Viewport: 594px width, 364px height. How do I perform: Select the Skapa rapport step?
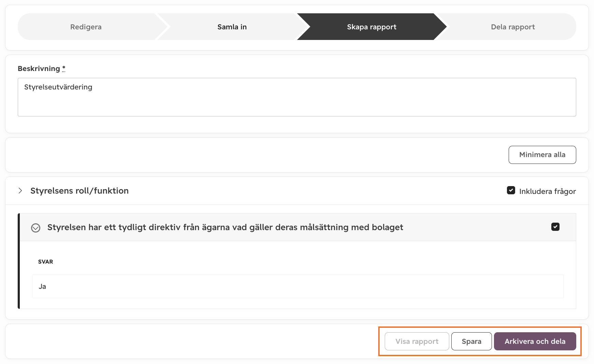click(x=372, y=27)
